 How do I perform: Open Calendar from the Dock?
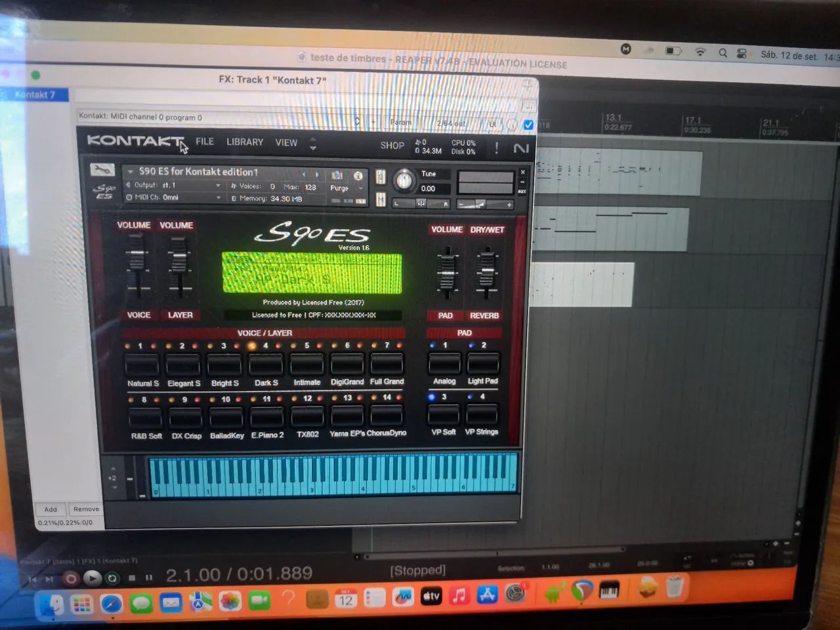click(x=346, y=598)
